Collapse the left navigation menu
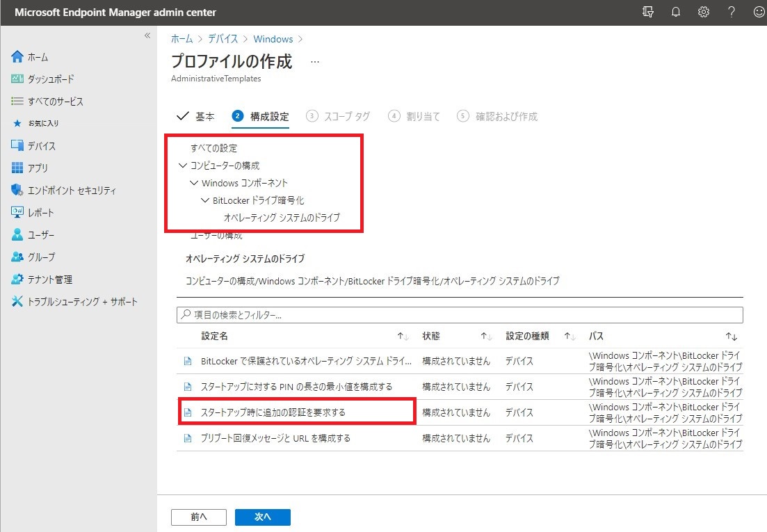767x532 pixels. (x=147, y=35)
